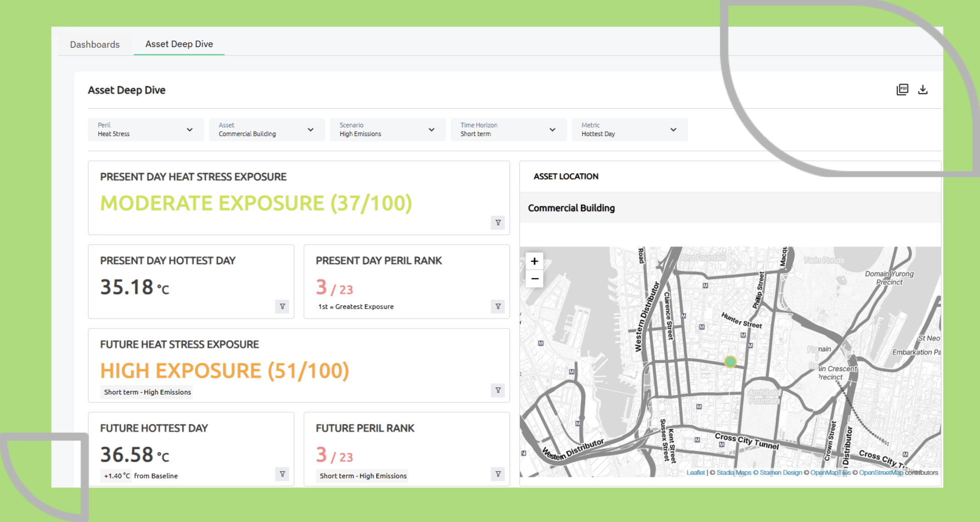980x522 pixels.
Task: Open filter on Present Day Peril Rank
Action: tap(498, 306)
